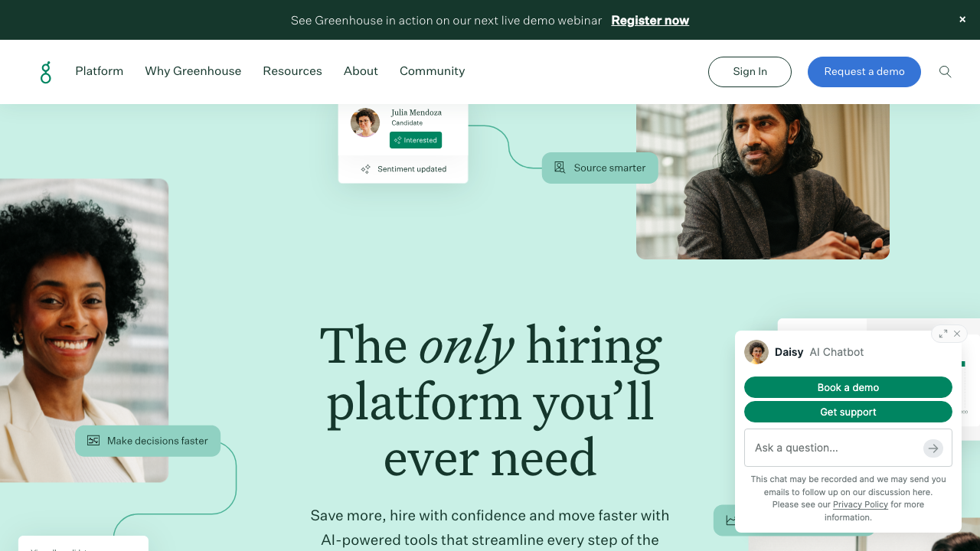Click the Source smarter icon tag
Image resolution: width=980 pixels, height=551 pixels.
560,168
